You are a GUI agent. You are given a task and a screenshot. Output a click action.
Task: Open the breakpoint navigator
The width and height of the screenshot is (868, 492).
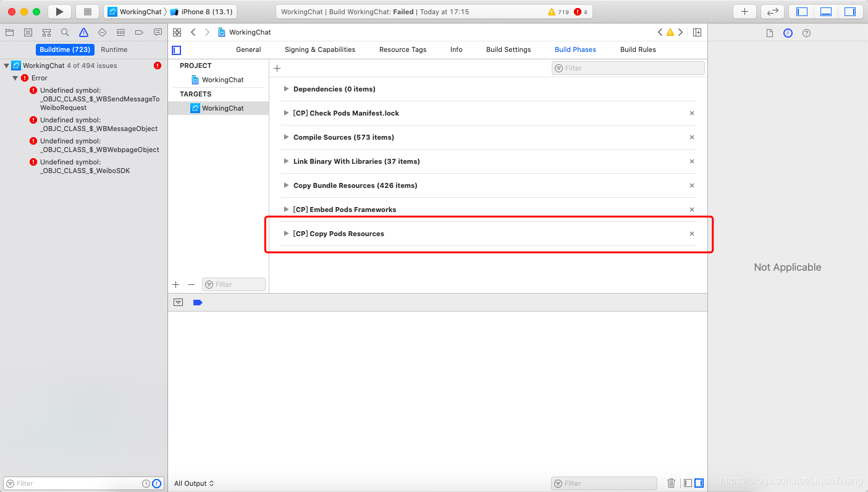coord(139,32)
